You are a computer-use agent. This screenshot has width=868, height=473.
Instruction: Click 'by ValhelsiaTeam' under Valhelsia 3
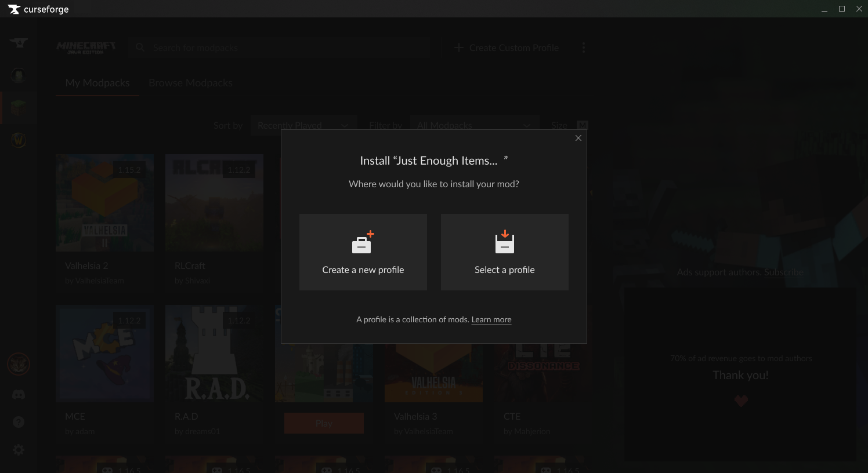[424, 431]
